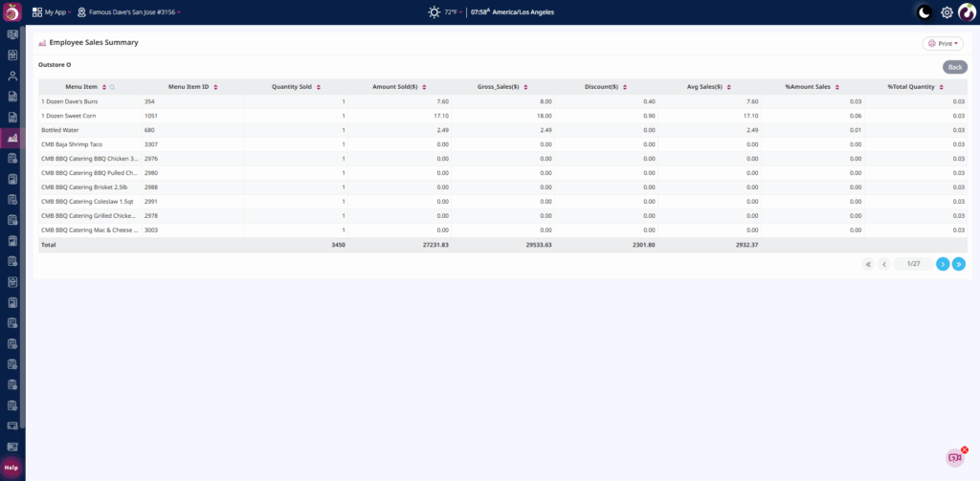
Task: Click the user profile icon in the sidebar
Action: (12, 76)
